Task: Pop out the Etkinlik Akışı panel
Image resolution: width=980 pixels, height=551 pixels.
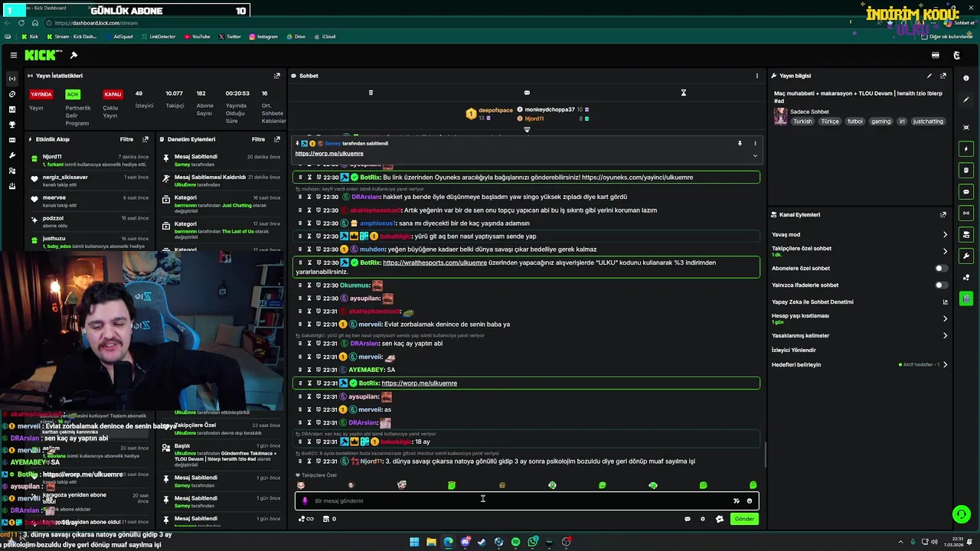Action: tap(145, 139)
